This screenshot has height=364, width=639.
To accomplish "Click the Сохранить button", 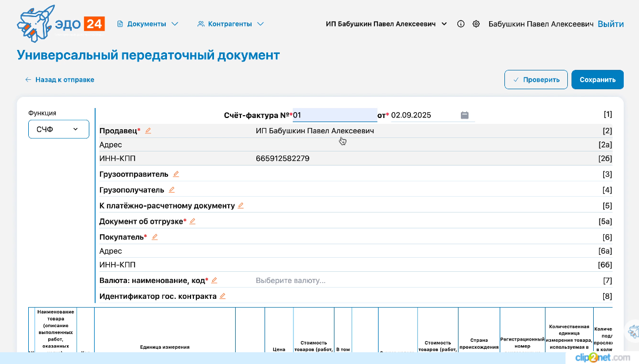I will 597,79.
